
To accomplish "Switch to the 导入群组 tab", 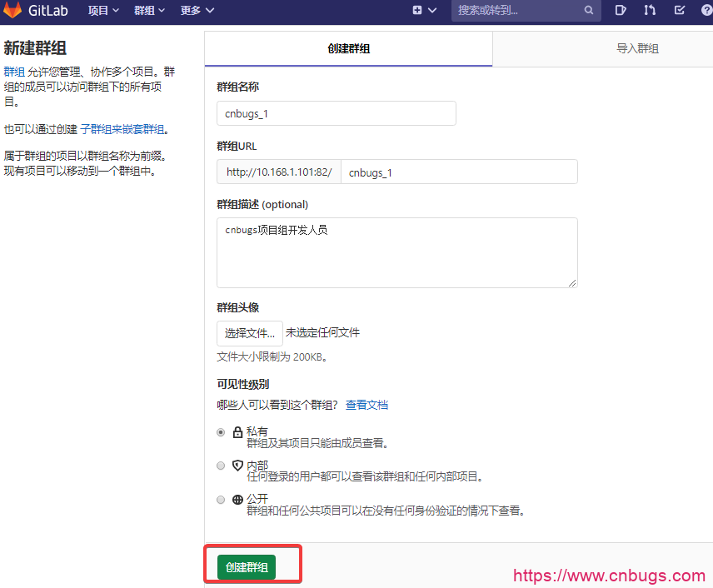I will 637,48.
